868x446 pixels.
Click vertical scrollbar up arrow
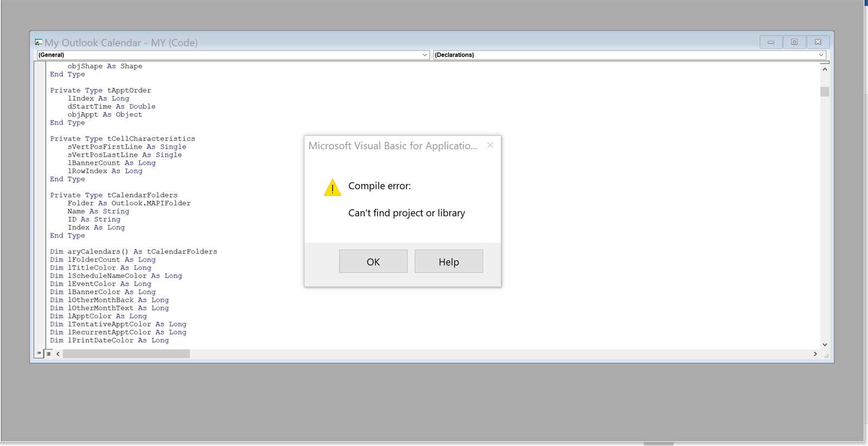(825, 69)
